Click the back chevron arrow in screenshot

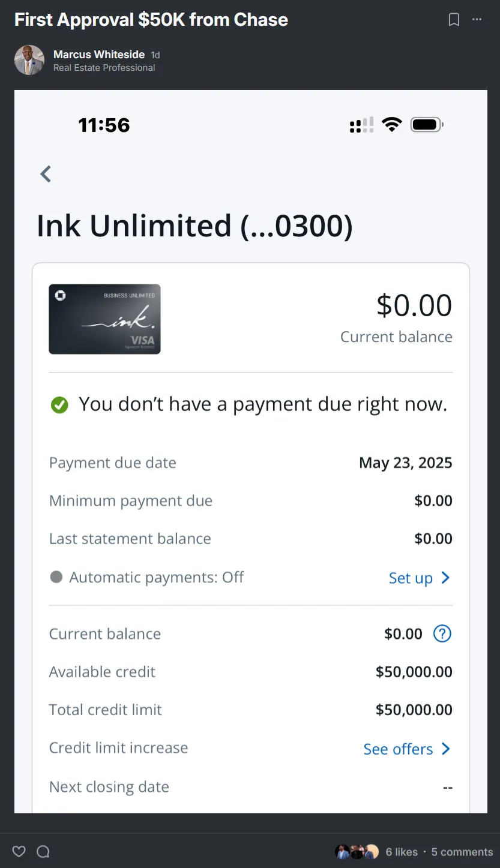46,174
